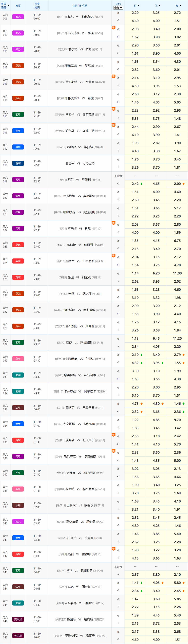The image size is (188, 644).
Task: Click VS link between 热刺 and 富勒姆
Action: pyautogui.click(x=78, y=554)
